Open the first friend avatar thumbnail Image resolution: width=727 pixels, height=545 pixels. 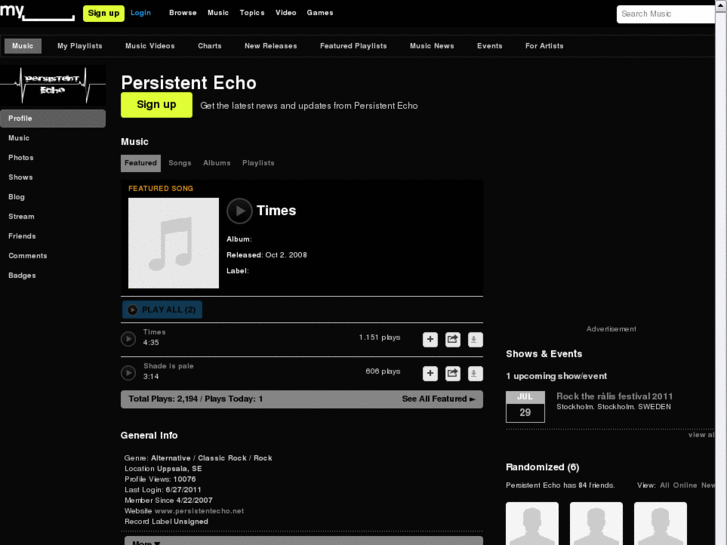coord(532,523)
